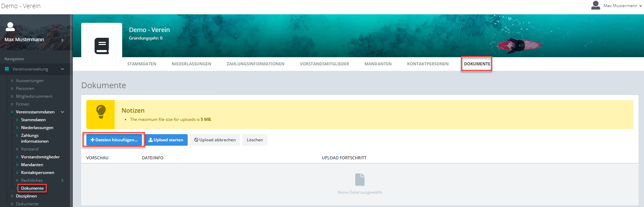Click the Dateiinfo column header

pos(153,158)
